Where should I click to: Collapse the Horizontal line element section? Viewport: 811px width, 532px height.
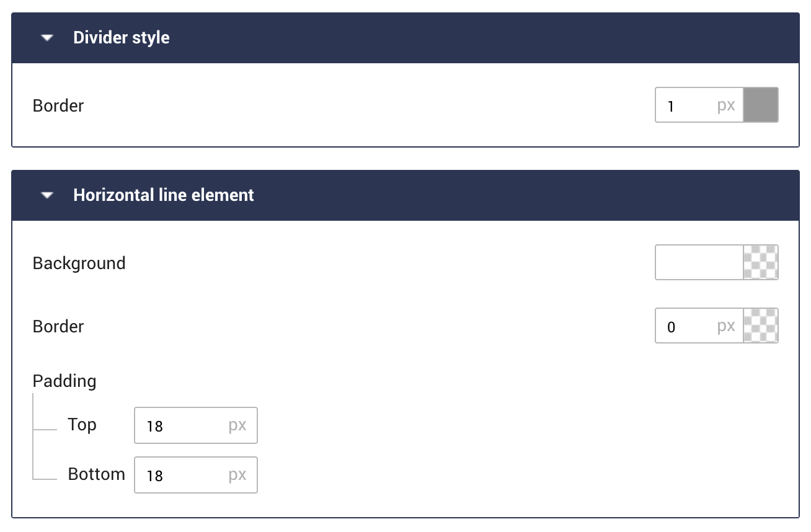[46, 195]
